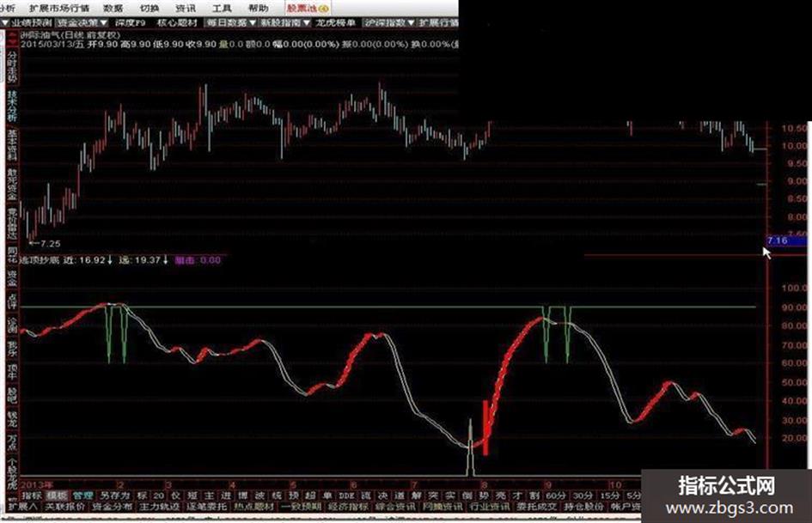This screenshot has height=523, width=812.
Task: Open the 经济指标 bottom tab
Action: (x=348, y=507)
